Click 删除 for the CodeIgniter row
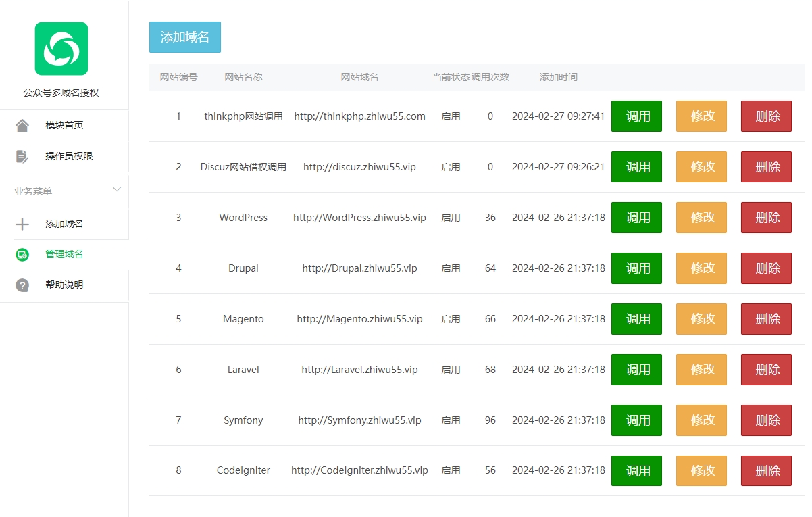812x517 pixels. 766,470
